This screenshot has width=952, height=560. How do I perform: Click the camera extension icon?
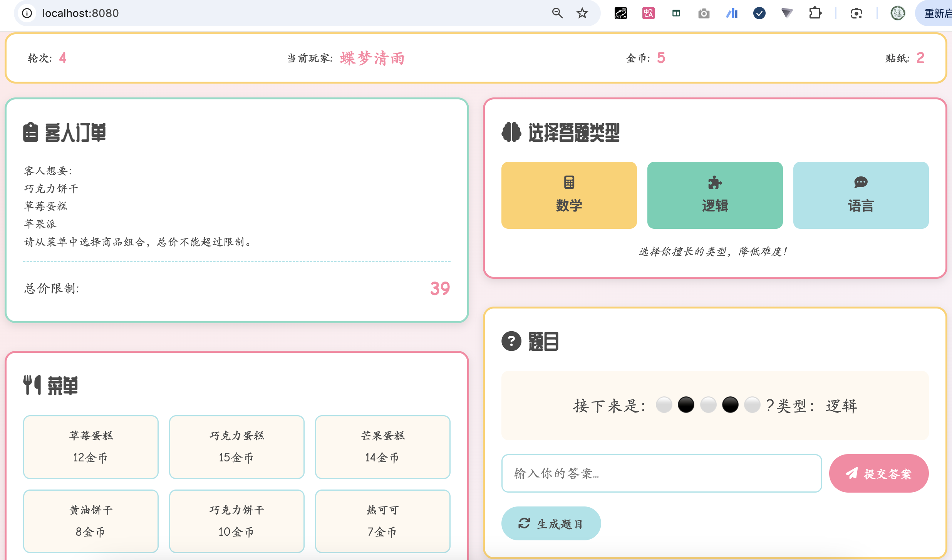click(704, 13)
